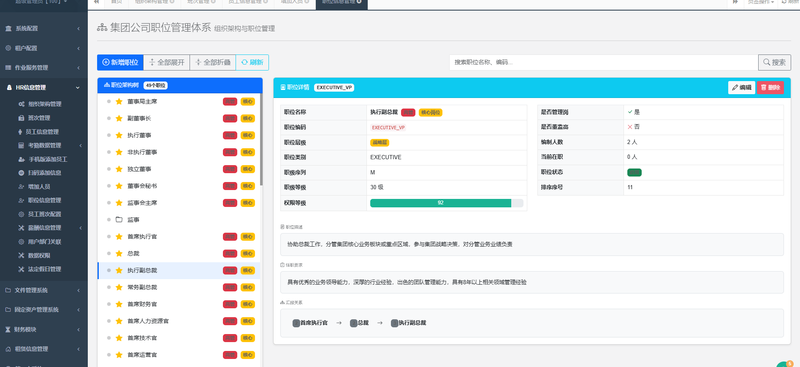Click the folder icon beside 固定资产管理系统
Screen dimensions: 800x367
click(8, 310)
